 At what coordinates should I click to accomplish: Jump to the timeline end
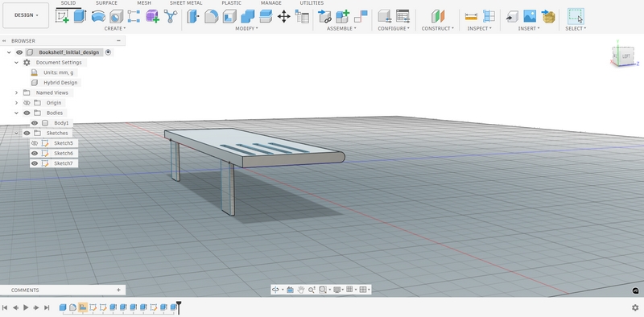(47, 307)
